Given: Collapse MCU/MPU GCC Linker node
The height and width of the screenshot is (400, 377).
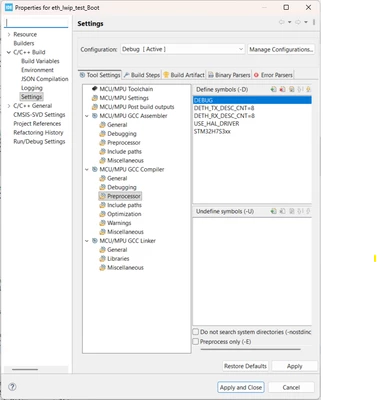Looking at the screenshot, I should click(x=87, y=241).
